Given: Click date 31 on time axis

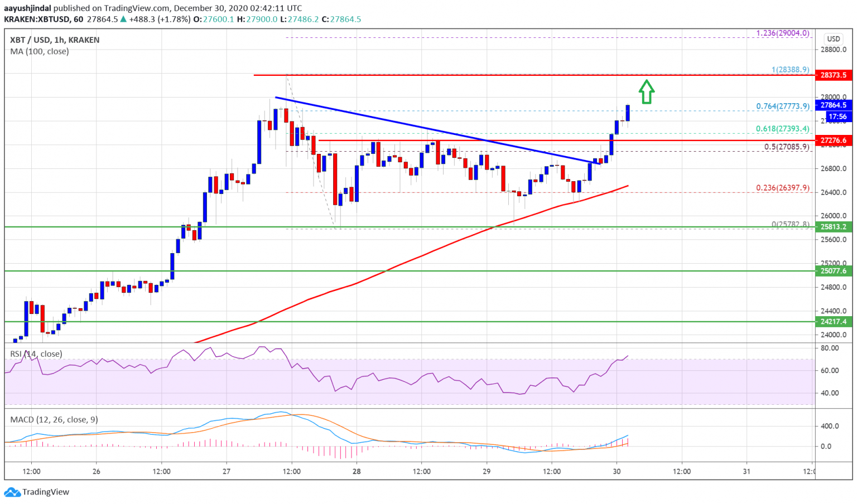Looking at the screenshot, I should point(747,472).
